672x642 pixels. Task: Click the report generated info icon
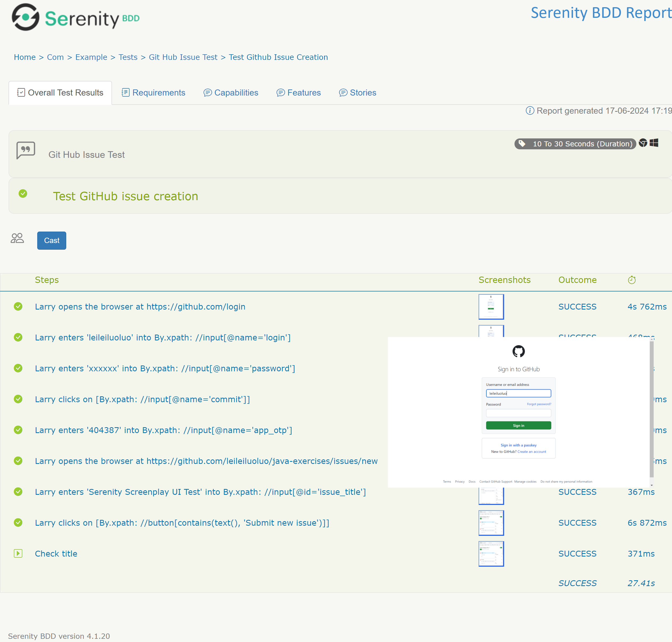530,110
